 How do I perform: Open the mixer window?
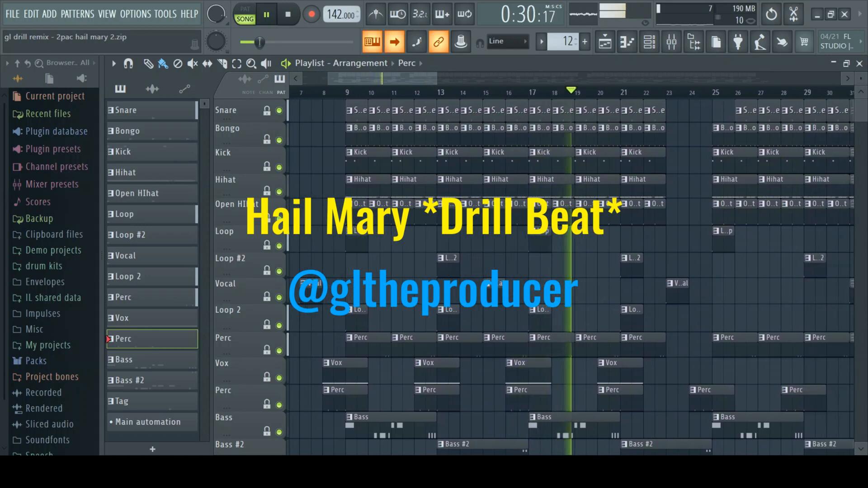(671, 42)
